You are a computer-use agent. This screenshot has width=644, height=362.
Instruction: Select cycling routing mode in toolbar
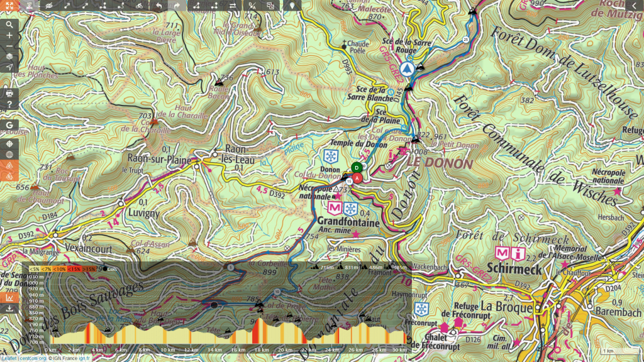[138, 6]
